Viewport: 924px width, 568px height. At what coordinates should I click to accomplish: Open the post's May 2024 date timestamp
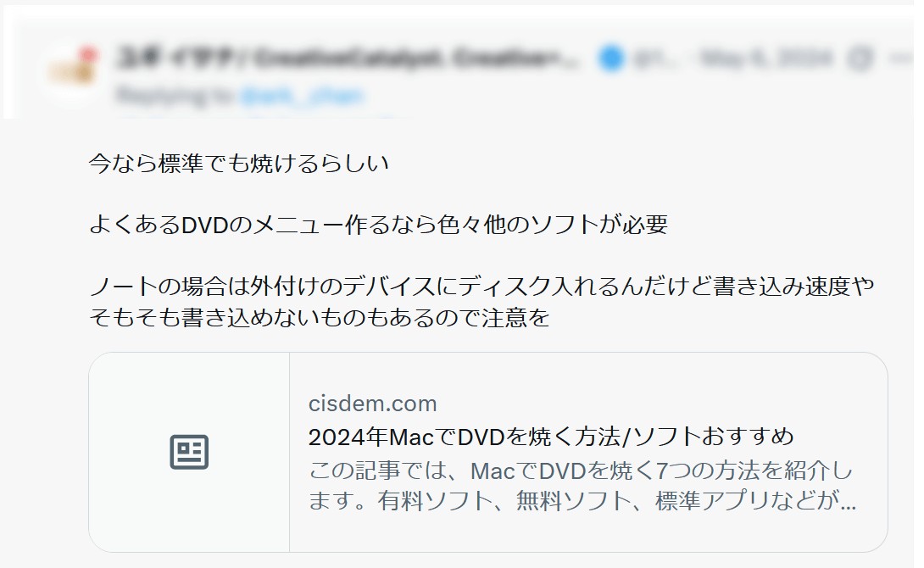pyautogui.click(x=766, y=58)
